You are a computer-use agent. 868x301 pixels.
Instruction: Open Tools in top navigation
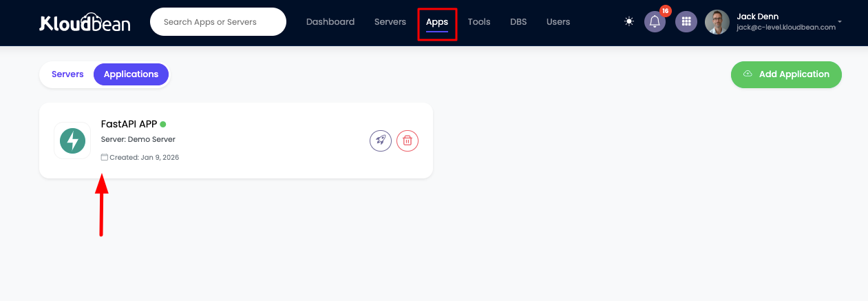click(x=479, y=22)
